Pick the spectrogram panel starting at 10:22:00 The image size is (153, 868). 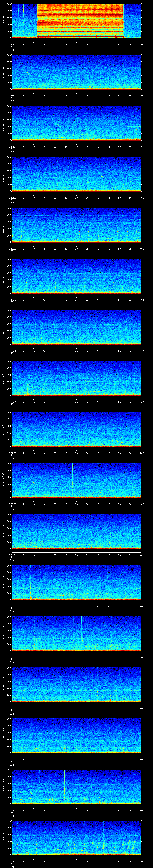[76, 429]
